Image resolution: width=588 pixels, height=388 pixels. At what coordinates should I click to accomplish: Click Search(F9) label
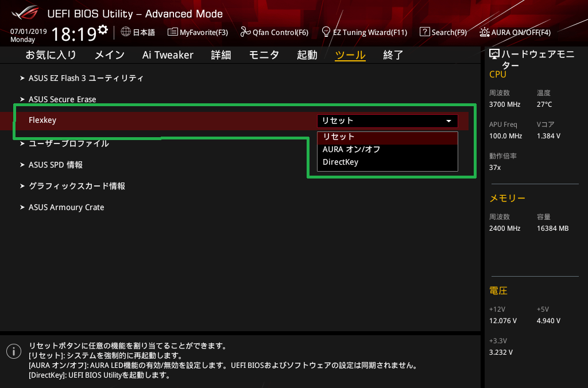tap(449, 32)
